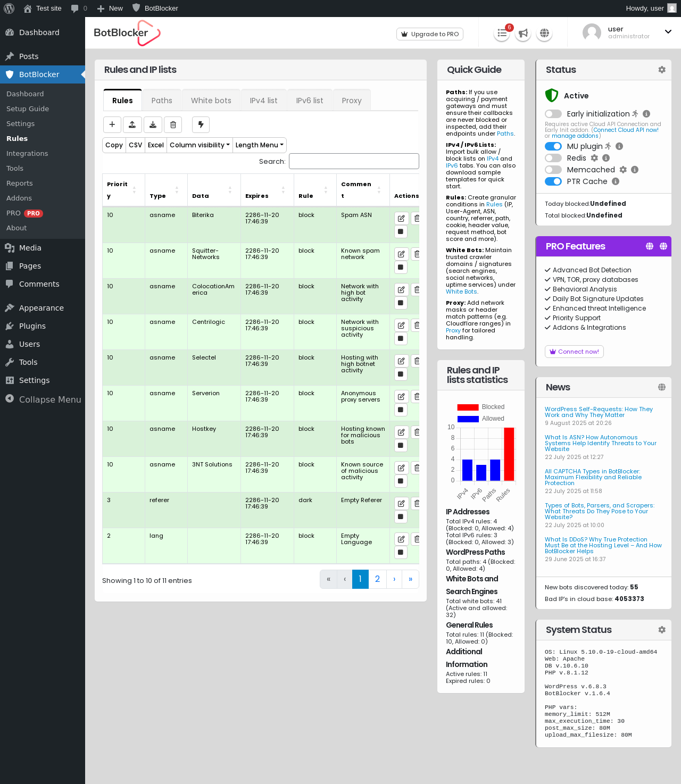Click the globe icon in BotBlocker header
The height and width of the screenshot is (784, 681).
tap(544, 34)
